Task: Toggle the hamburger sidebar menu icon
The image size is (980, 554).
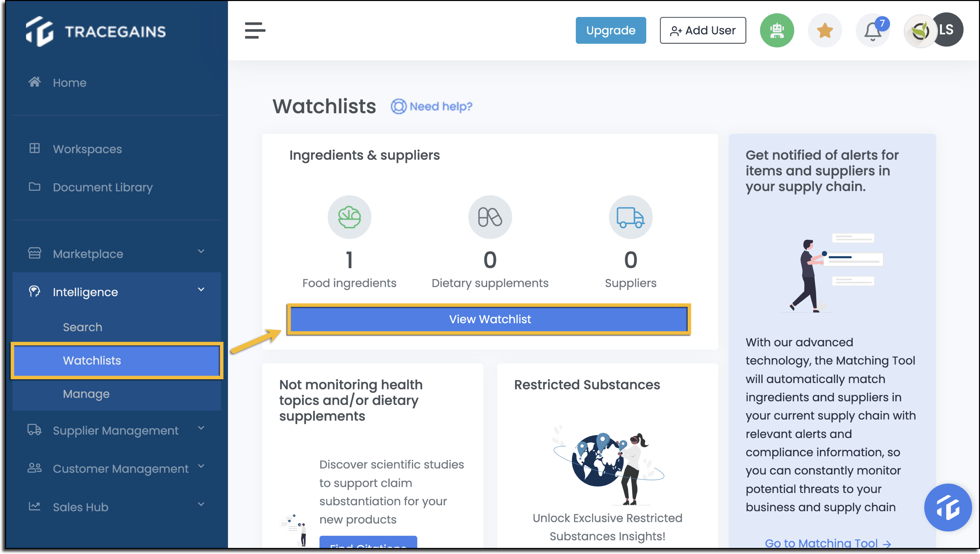Action: coord(255,30)
